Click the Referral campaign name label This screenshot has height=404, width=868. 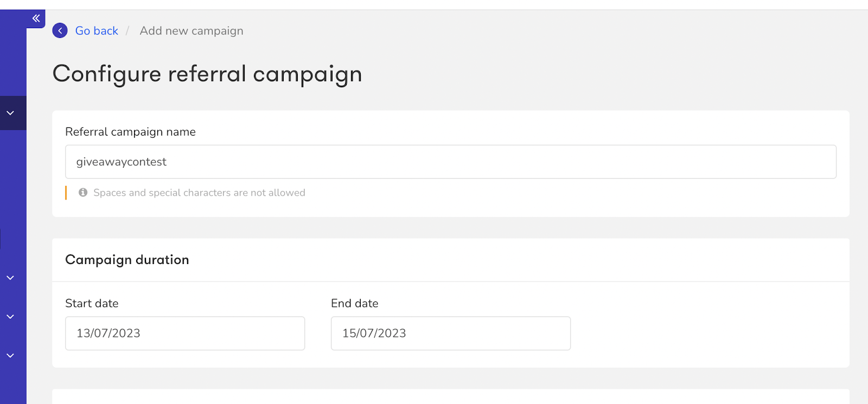pos(130,132)
